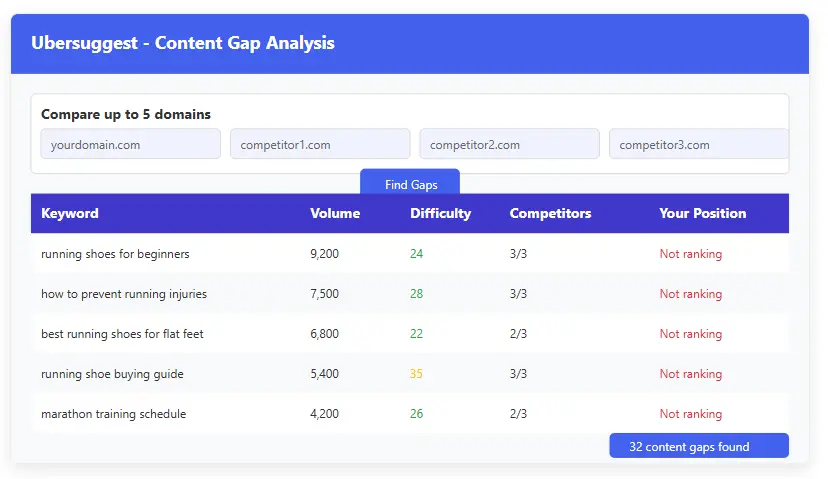Screen dimensions: 828x479
Task: Click the competitor3.com input field
Action: click(x=699, y=144)
